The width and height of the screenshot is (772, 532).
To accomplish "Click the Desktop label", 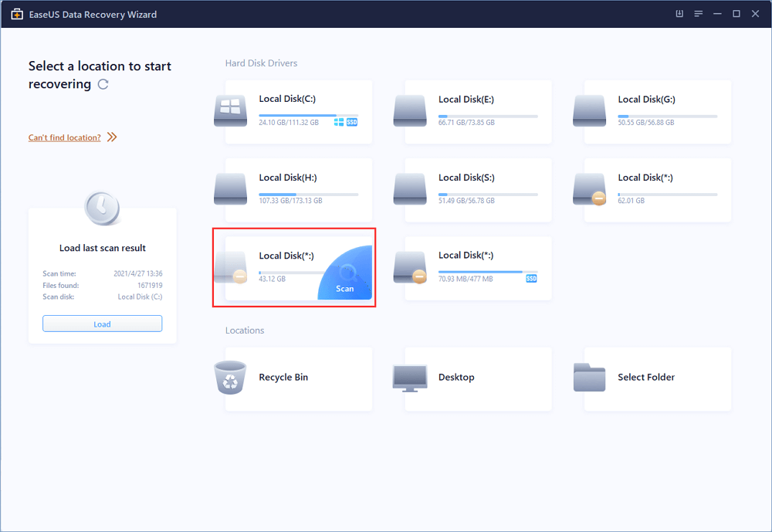I will (456, 378).
